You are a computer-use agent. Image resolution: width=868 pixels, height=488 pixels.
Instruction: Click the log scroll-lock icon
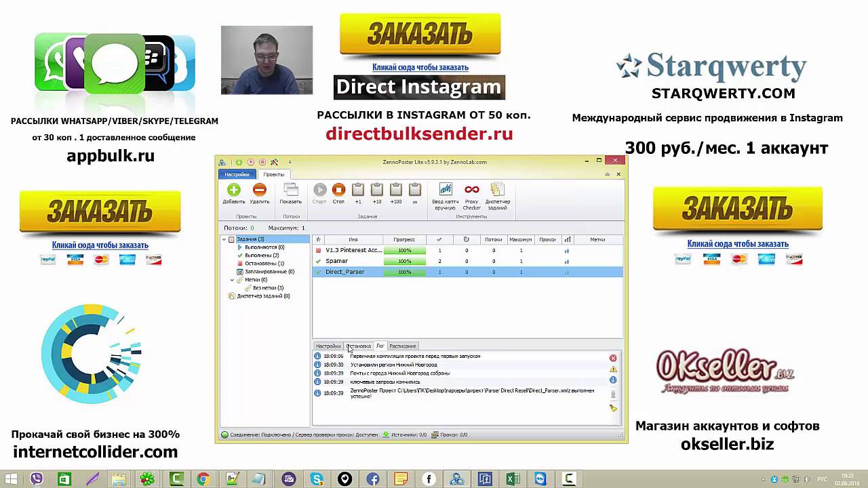(x=613, y=394)
